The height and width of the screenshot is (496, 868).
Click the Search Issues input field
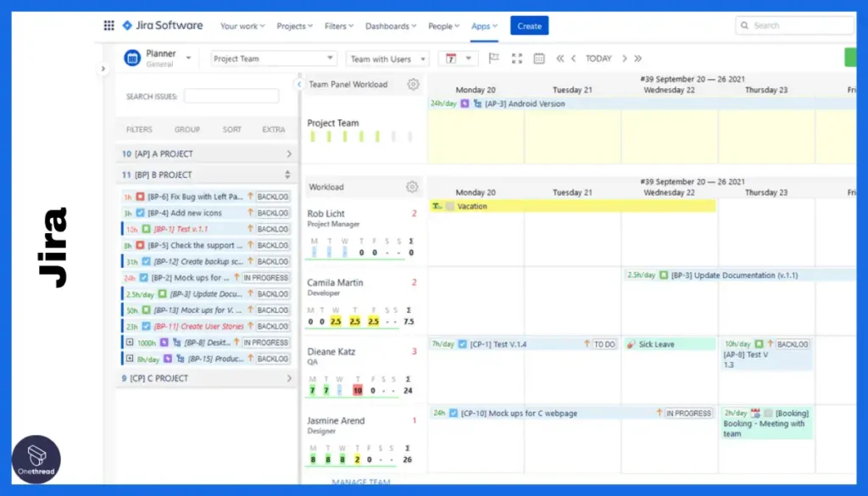pos(231,97)
